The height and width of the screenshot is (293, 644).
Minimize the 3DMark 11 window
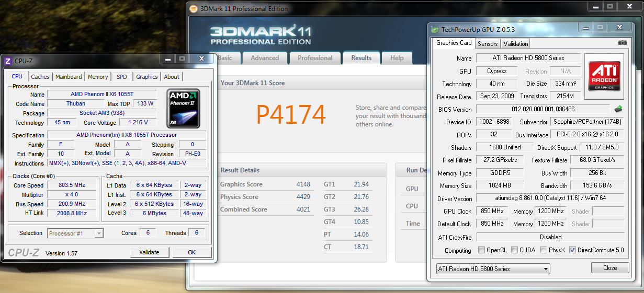click(x=594, y=7)
